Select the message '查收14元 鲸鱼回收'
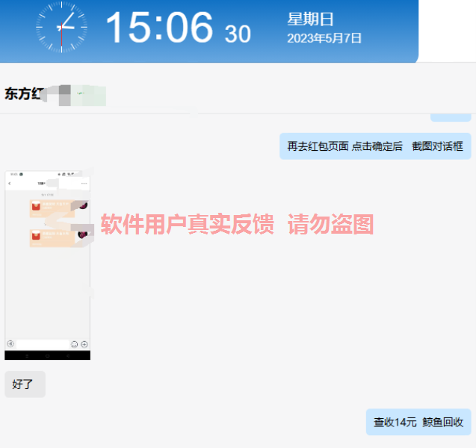The width and height of the screenshot is (476, 448). [x=418, y=422]
